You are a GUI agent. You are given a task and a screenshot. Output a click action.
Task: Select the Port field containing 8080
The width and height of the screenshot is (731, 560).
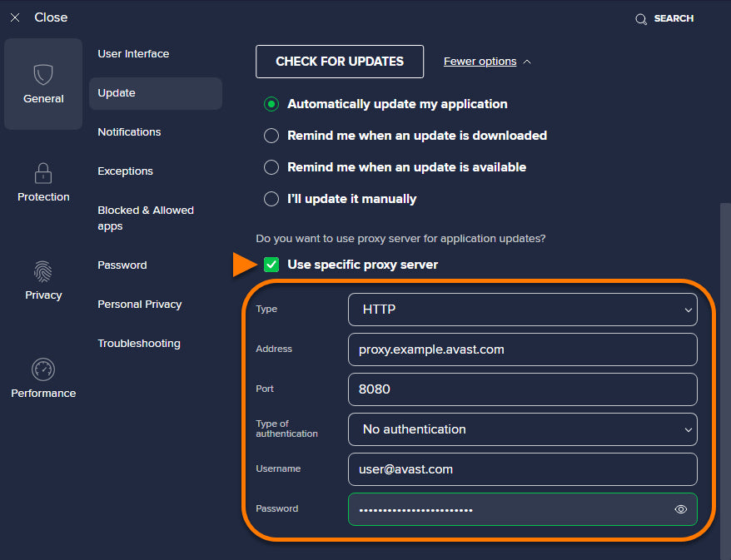pos(522,389)
